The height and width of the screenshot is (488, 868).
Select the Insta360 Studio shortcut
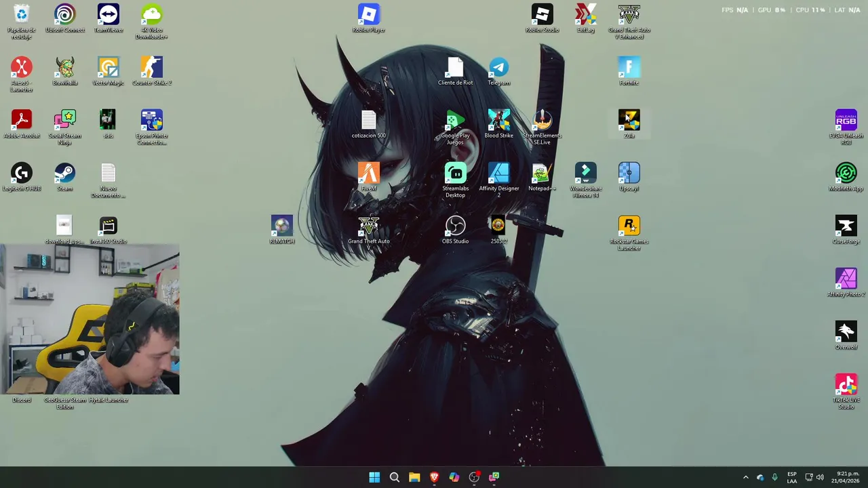click(108, 230)
